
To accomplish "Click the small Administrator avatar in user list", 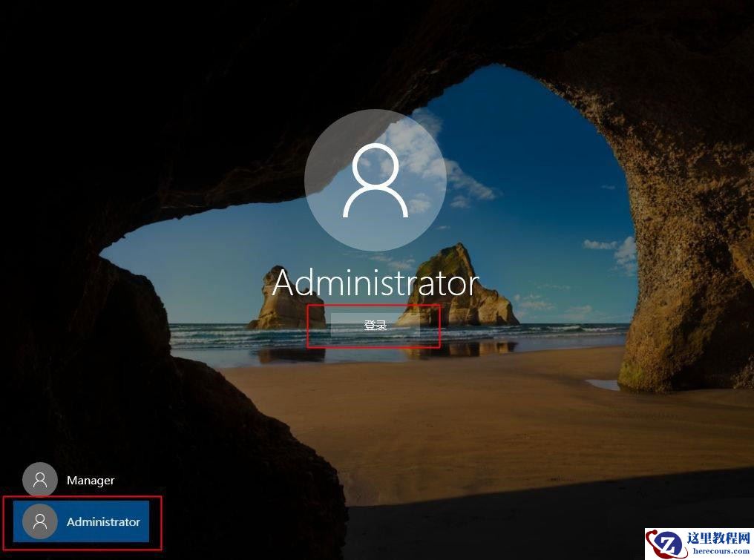I will point(40,521).
